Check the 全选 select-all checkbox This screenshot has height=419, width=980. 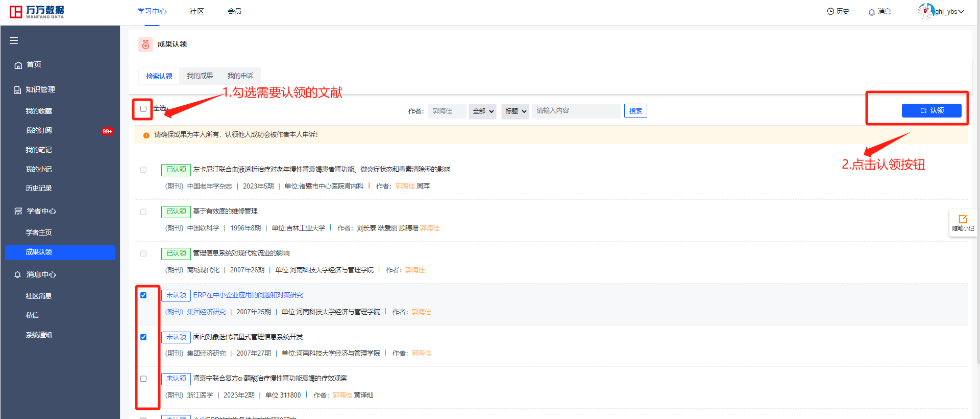click(x=143, y=109)
